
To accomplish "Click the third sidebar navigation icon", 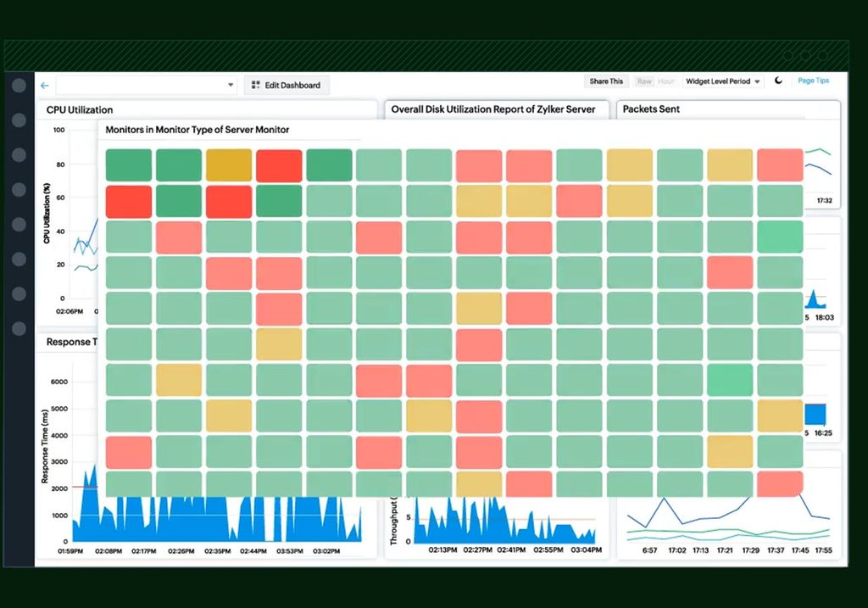I will (18, 154).
